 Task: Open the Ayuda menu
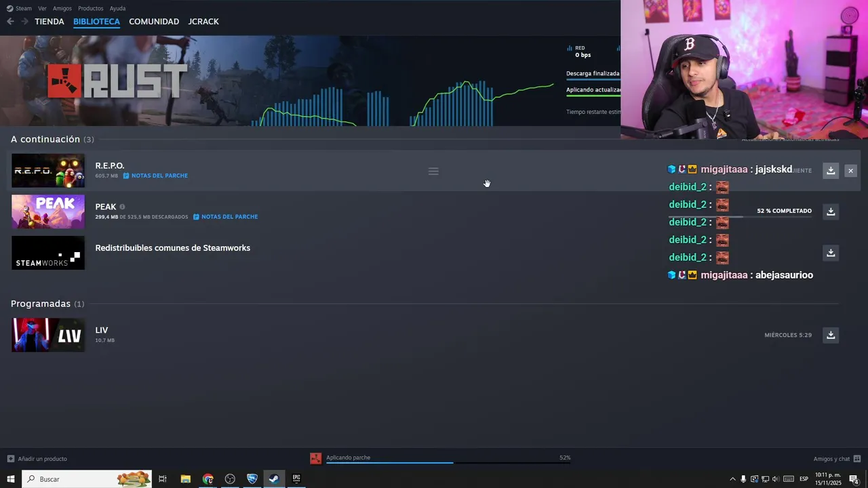[x=117, y=8]
